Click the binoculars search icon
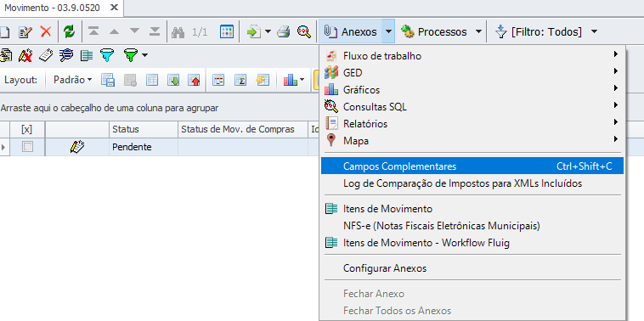Viewport: 644px width, 321px height. [x=178, y=32]
